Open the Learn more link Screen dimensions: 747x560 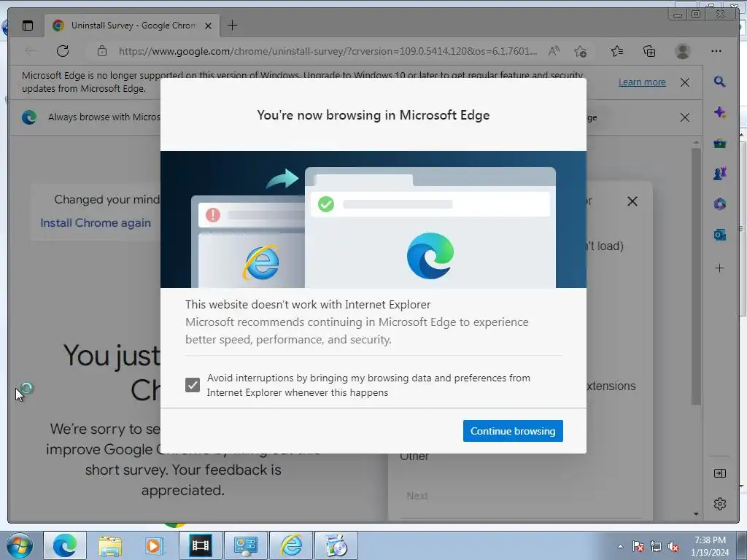(642, 82)
